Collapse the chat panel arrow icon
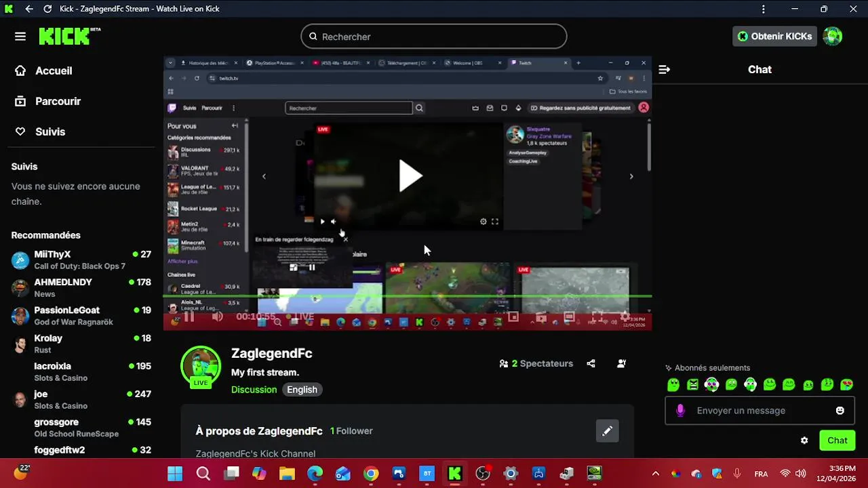 (664, 69)
